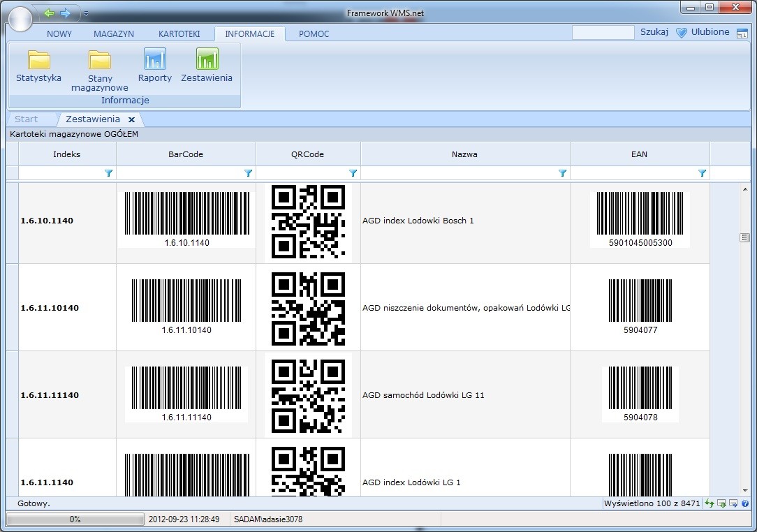Image resolution: width=757 pixels, height=532 pixels.
Task: Open the Nazwa column filter funnel
Action: click(x=562, y=173)
